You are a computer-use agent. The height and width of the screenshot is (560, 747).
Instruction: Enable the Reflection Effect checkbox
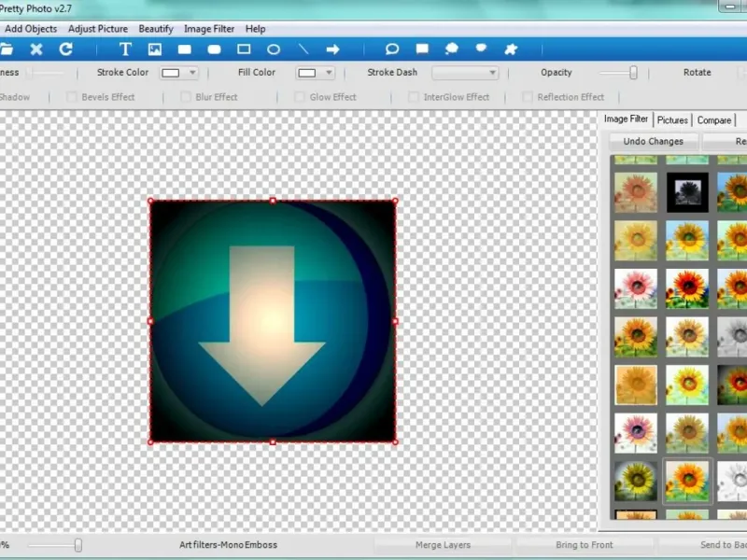pyautogui.click(x=528, y=97)
